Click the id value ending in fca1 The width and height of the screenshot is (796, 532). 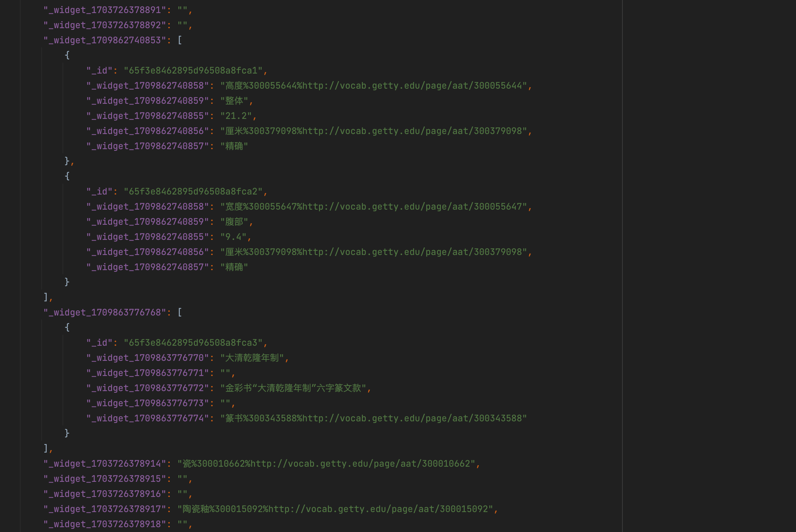[193, 70]
